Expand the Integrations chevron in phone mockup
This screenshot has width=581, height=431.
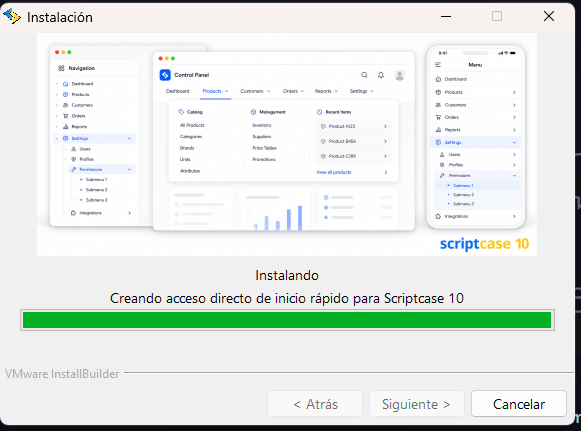click(514, 216)
